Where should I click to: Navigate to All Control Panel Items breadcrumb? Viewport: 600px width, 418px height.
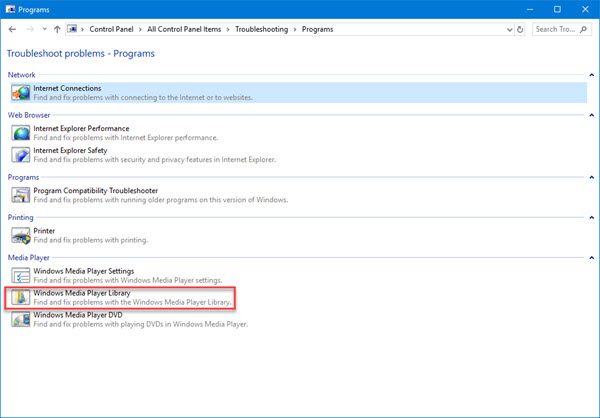[x=184, y=29]
